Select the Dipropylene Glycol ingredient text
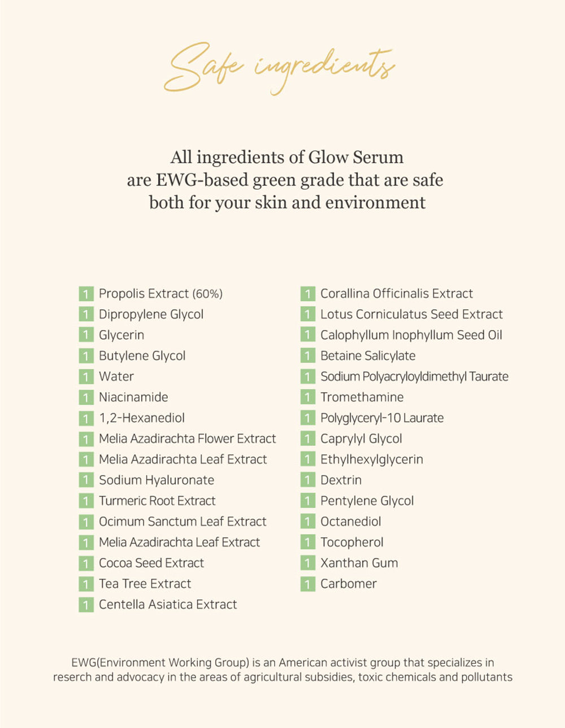This screenshot has height=728, width=565. (151, 315)
